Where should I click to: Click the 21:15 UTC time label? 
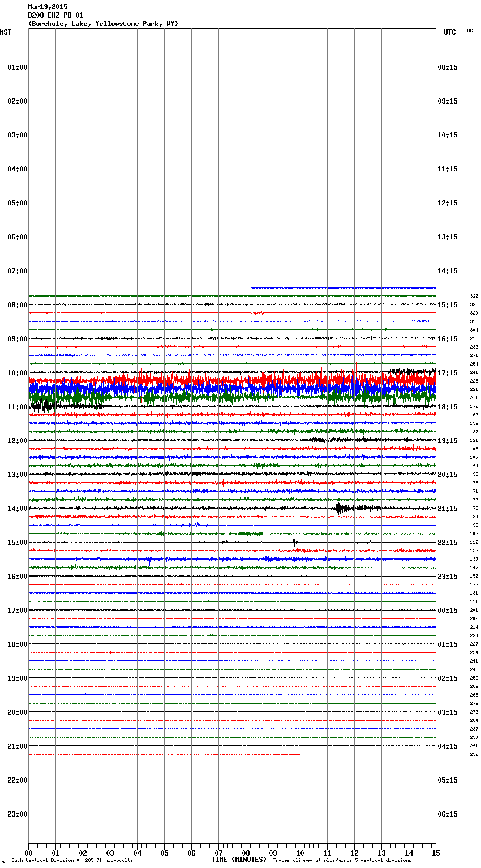(x=448, y=509)
